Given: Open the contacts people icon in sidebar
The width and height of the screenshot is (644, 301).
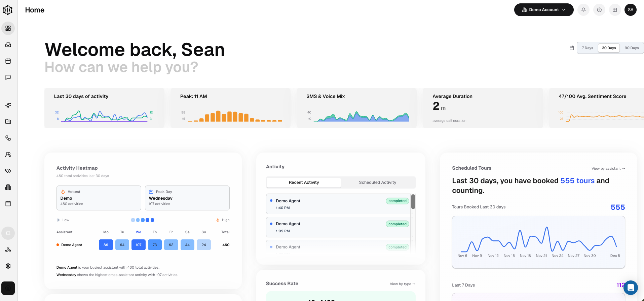Looking at the screenshot, I should click(x=8, y=155).
